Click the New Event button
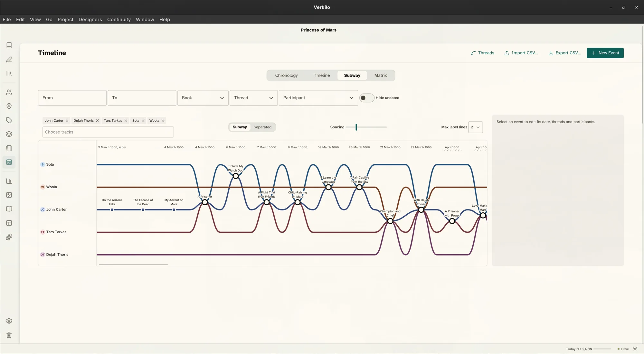Viewport: 644px width, 354px height. point(605,53)
